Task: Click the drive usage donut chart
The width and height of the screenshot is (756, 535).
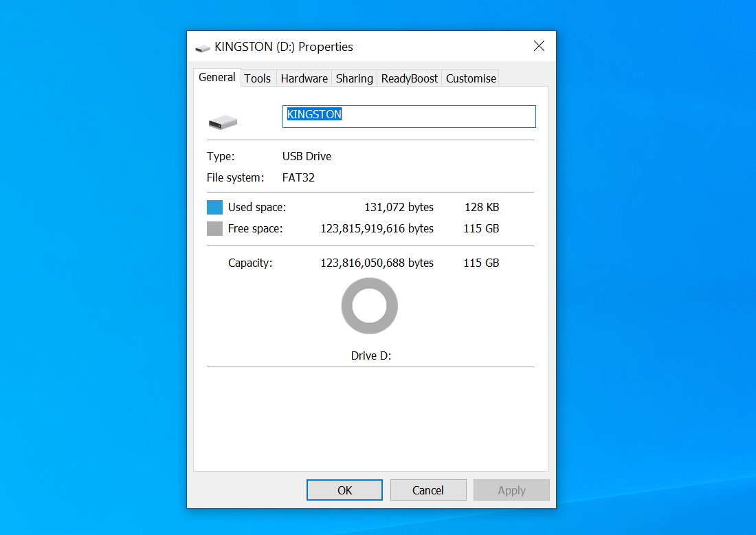Action: [x=369, y=305]
